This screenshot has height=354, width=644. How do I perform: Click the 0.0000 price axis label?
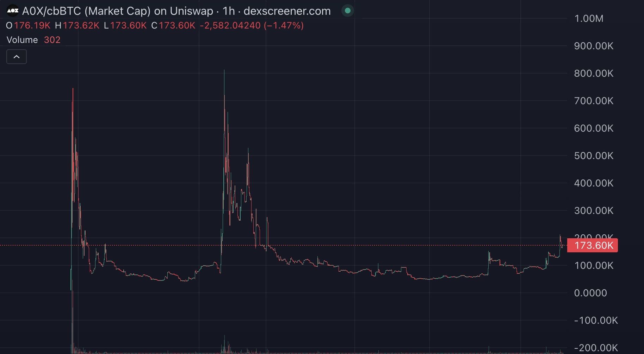(590, 293)
